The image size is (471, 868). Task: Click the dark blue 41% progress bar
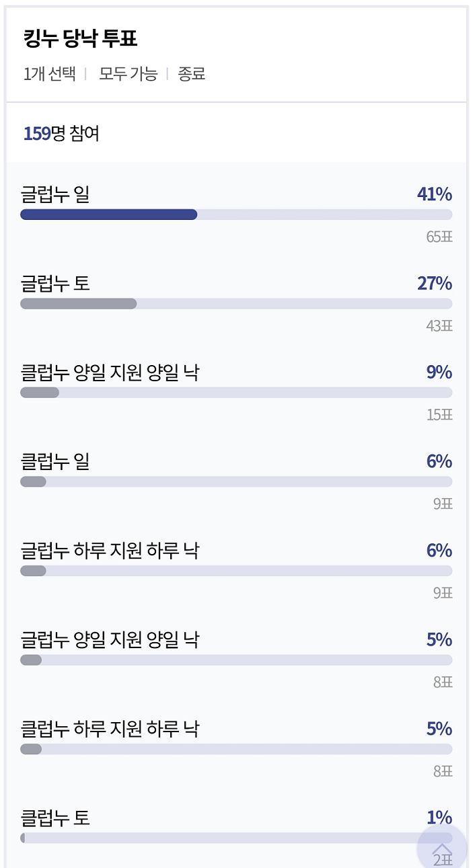point(109,214)
